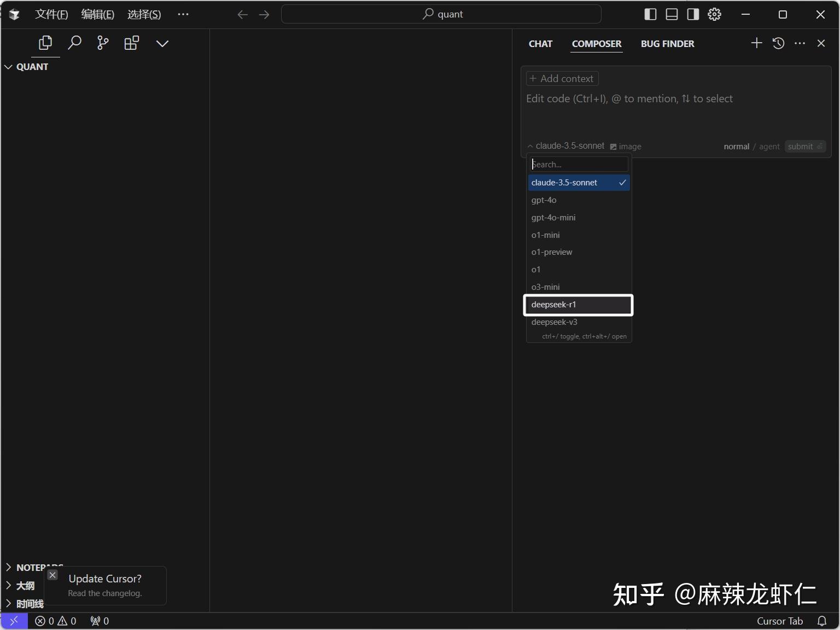The width and height of the screenshot is (840, 630).
Task: Switch composer to agent mode
Action: coord(769,147)
